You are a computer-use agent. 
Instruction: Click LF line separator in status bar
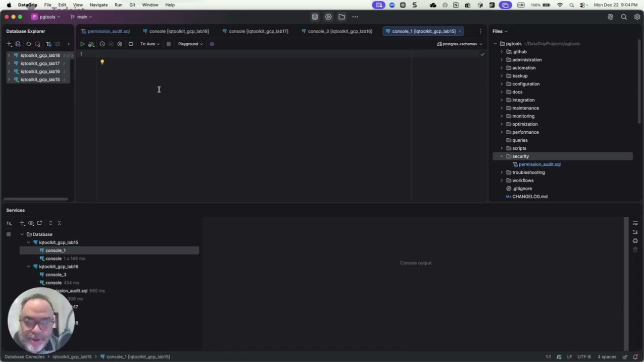pos(570,357)
